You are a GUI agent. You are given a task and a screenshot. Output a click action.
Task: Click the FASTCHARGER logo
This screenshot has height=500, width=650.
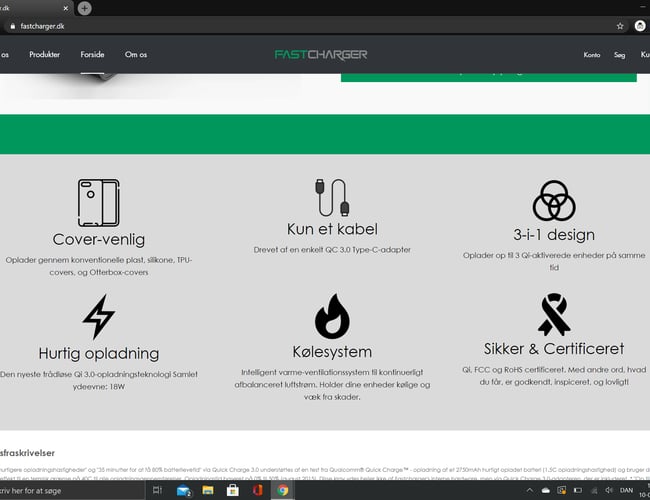point(321,54)
